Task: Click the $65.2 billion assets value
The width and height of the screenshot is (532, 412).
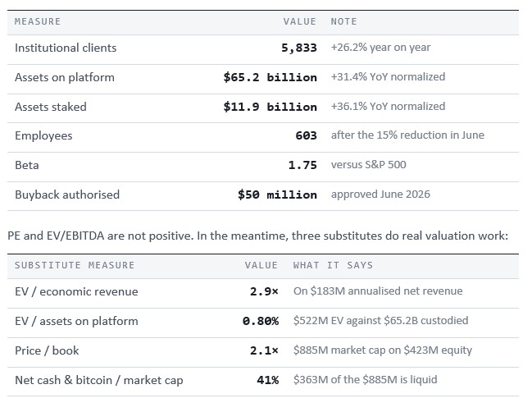Action: pos(270,77)
